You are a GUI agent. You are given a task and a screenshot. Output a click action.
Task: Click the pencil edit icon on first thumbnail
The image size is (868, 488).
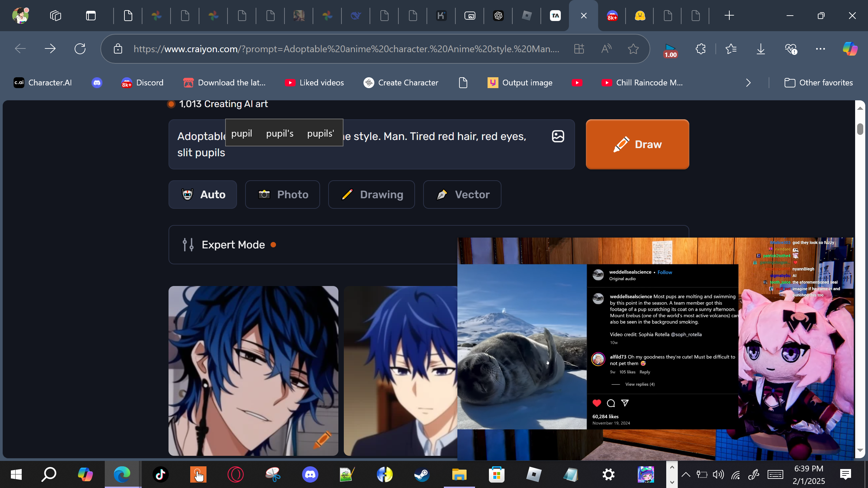322,440
